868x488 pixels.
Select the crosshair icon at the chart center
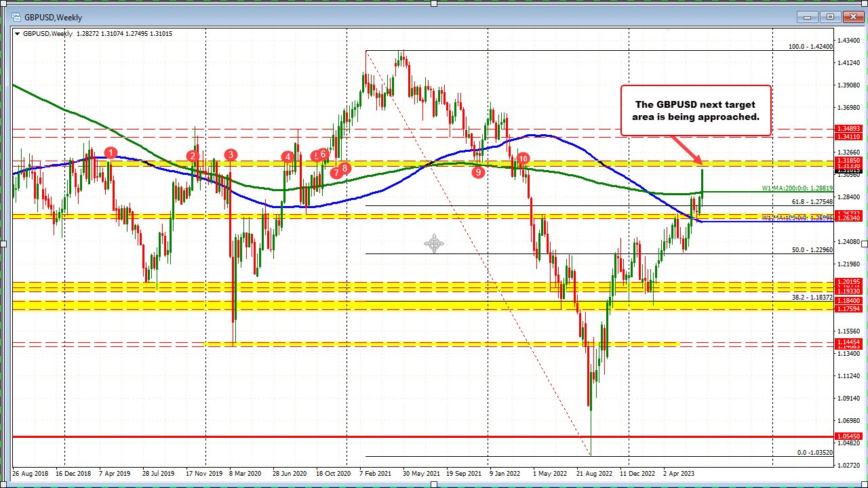433,244
